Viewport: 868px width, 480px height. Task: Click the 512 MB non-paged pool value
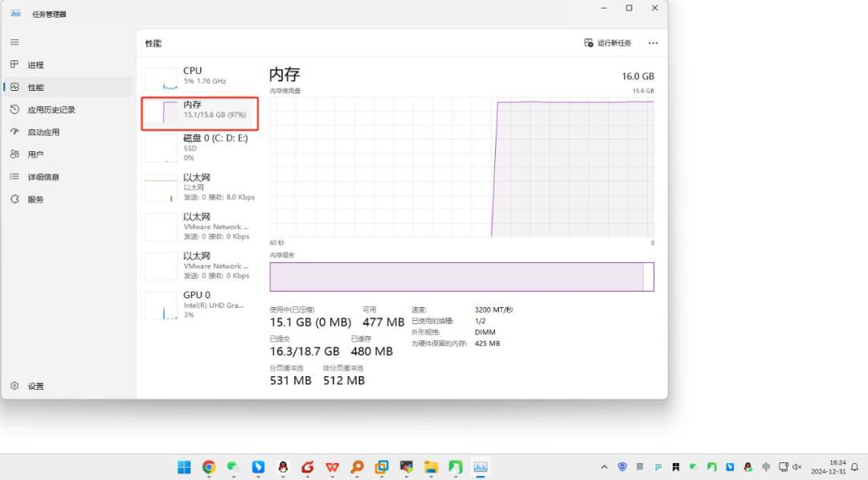pyautogui.click(x=344, y=380)
